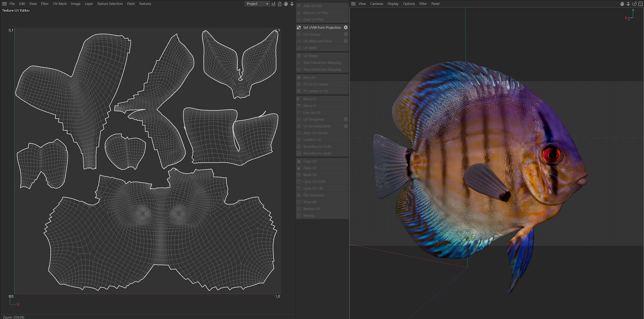The width and height of the screenshot is (644, 319).
Task: Open the Layer menu
Action: [x=89, y=4]
